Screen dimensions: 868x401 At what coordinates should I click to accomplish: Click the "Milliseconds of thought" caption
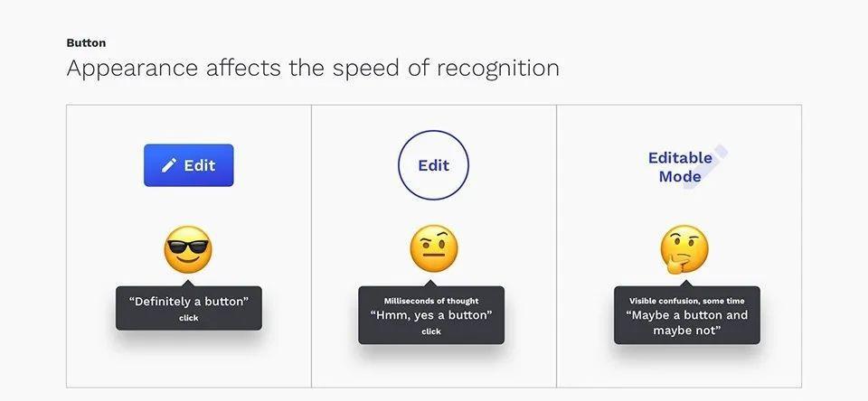[x=431, y=301]
